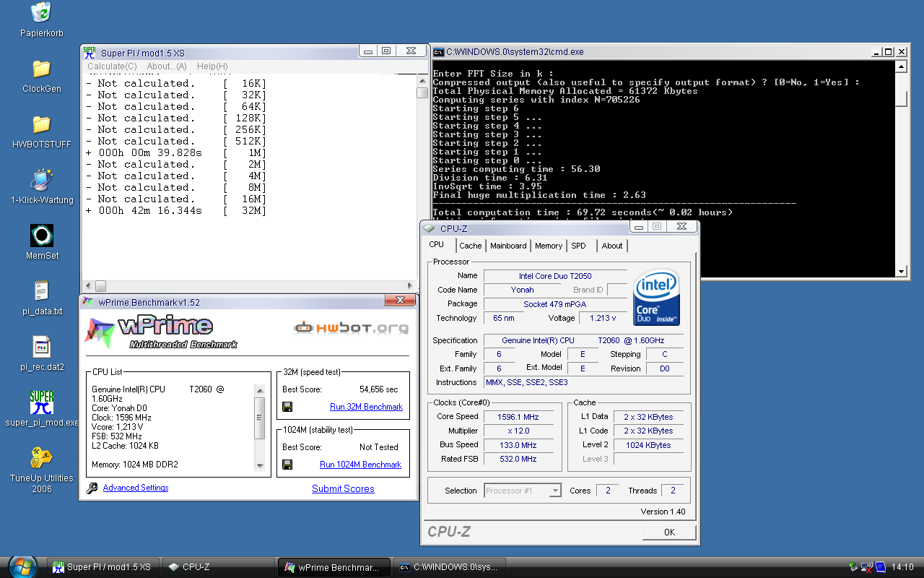
Task: Open the HWBOTSTUFF folder icon
Action: click(x=41, y=124)
